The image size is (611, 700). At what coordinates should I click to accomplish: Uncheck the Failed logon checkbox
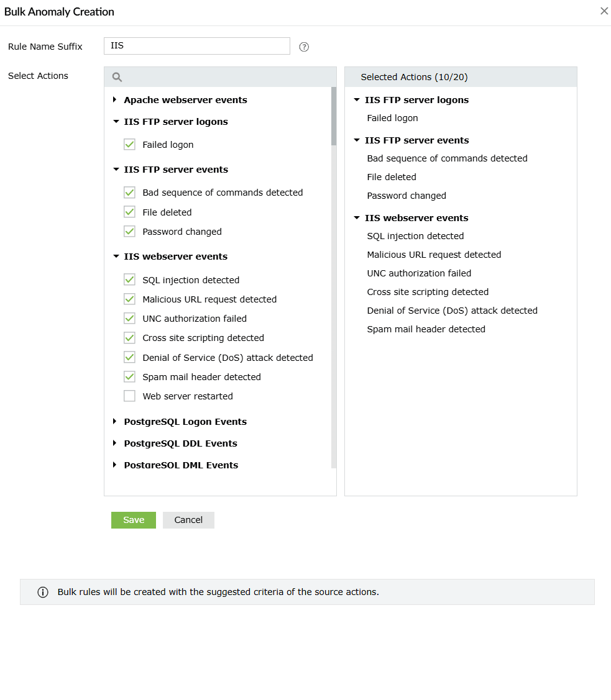(x=129, y=145)
